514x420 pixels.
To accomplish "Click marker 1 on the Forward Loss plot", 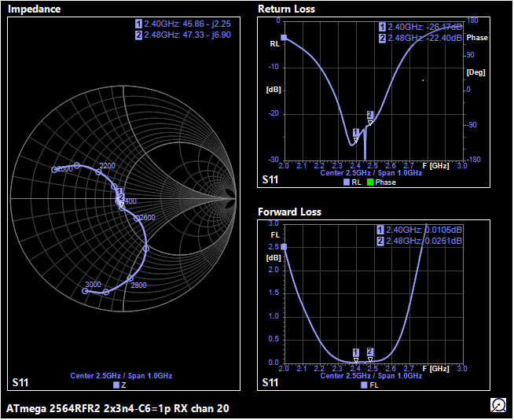I will point(356,352).
